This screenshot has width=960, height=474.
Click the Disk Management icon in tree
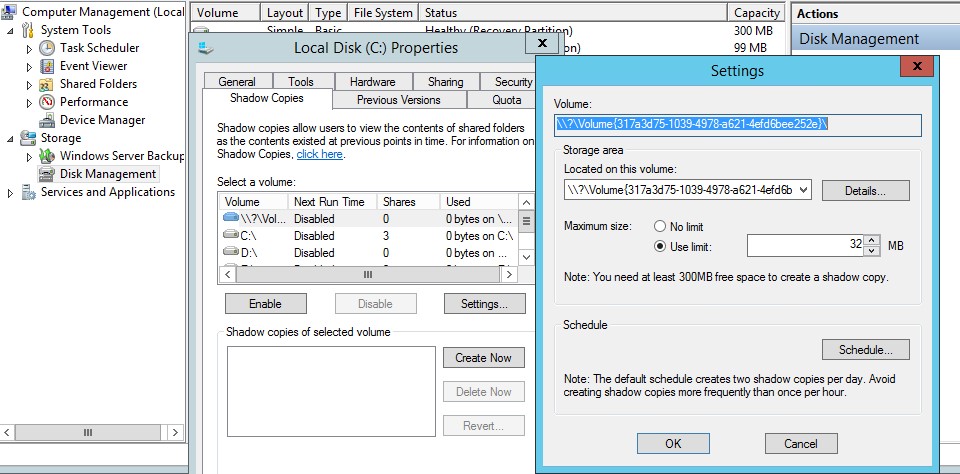coord(47,174)
